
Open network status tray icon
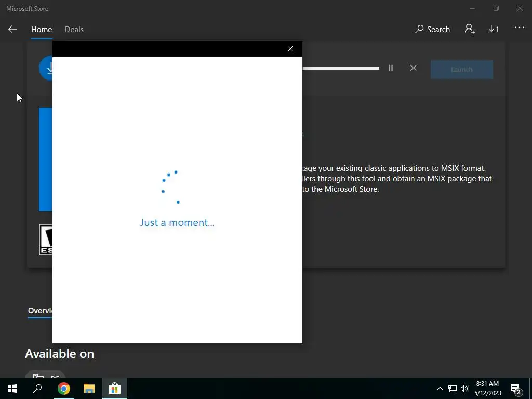[x=453, y=389]
